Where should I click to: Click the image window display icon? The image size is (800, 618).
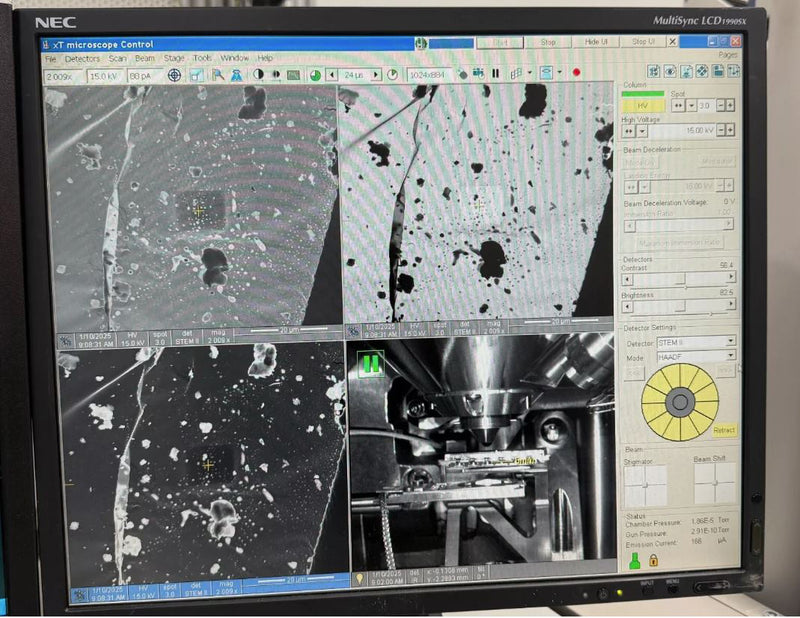pyautogui.click(x=546, y=73)
